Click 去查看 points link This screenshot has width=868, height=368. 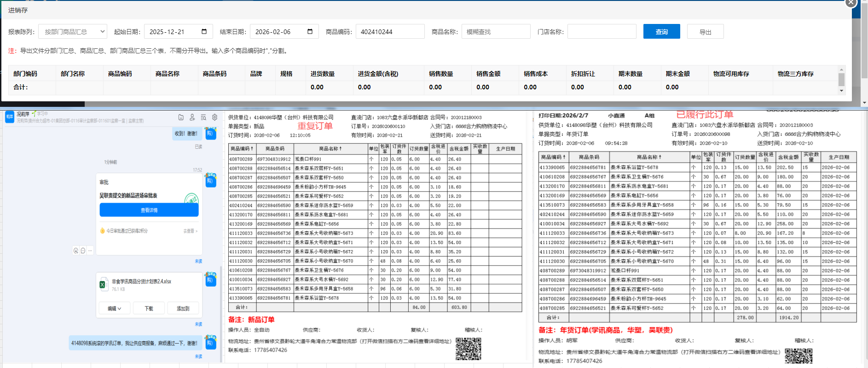pos(190,231)
